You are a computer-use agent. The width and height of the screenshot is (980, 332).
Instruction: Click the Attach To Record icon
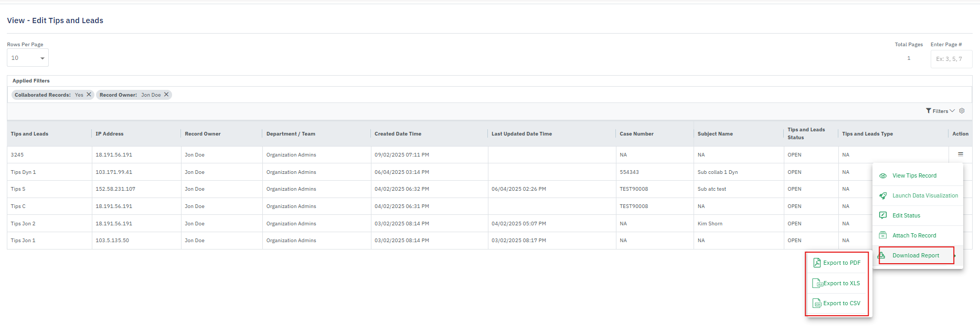click(883, 235)
